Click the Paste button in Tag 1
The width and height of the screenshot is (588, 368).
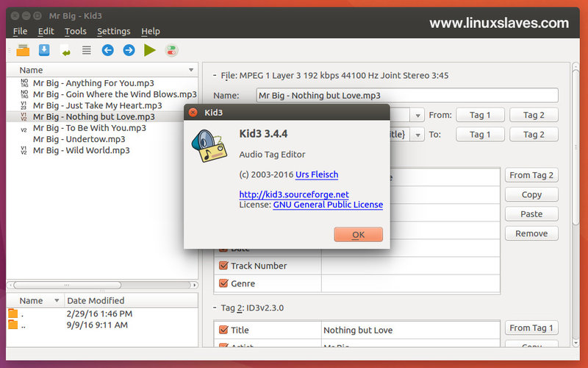coord(531,214)
